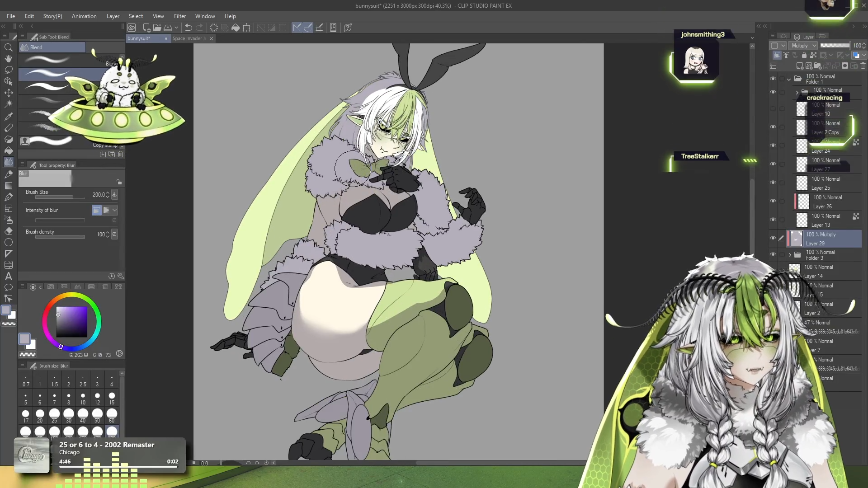Click the Delete layer trash icon

(863, 66)
